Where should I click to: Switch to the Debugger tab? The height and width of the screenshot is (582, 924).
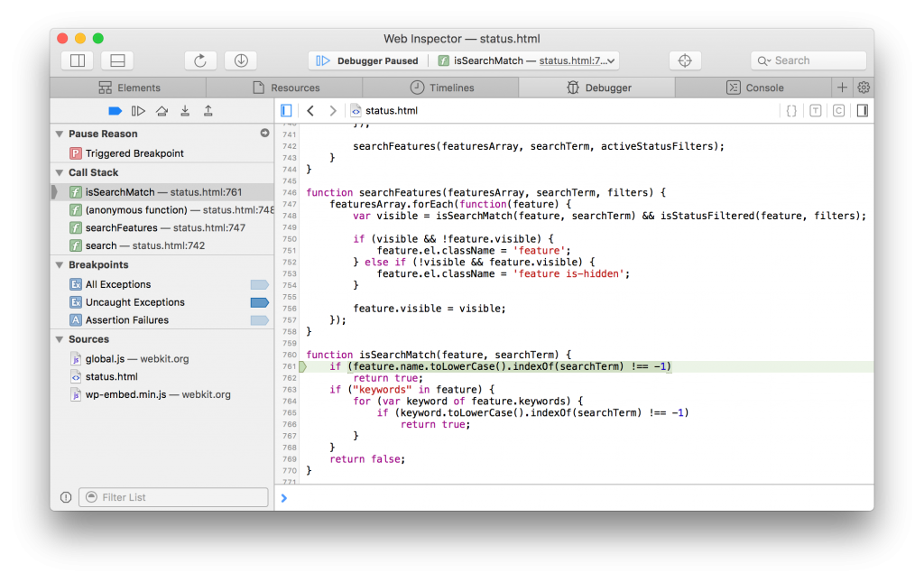coord(597,88)
